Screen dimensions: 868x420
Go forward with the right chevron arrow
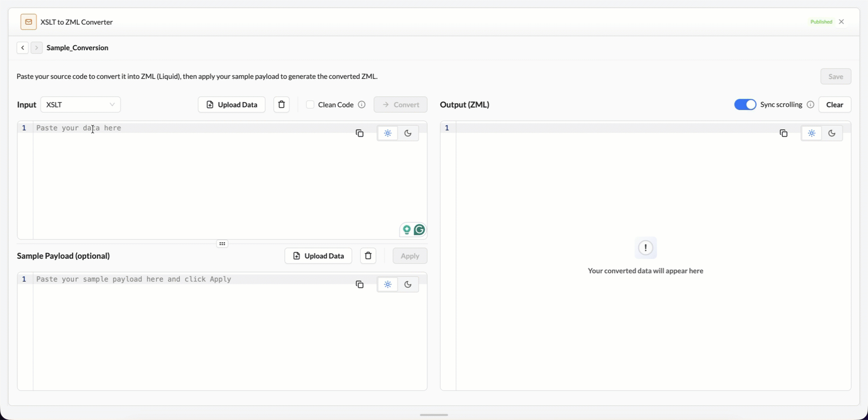click(36, 48)
